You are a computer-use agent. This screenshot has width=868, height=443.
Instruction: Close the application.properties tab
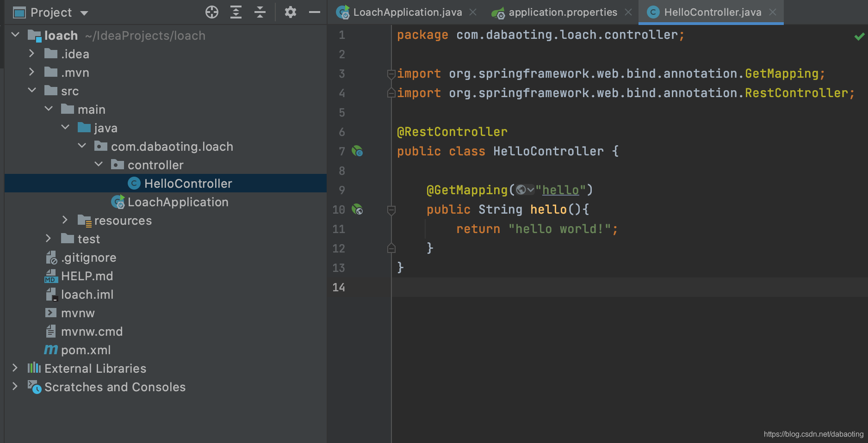coord(628,12)
